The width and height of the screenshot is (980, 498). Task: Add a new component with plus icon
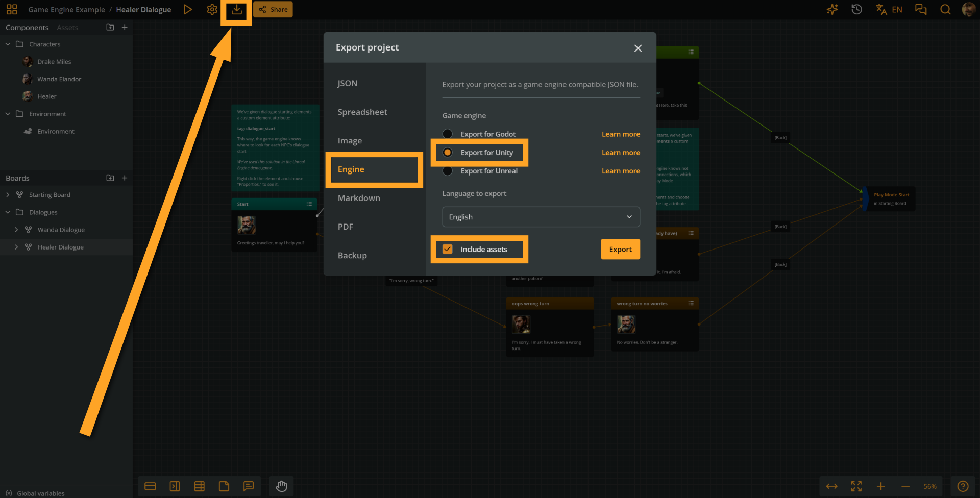125,27
